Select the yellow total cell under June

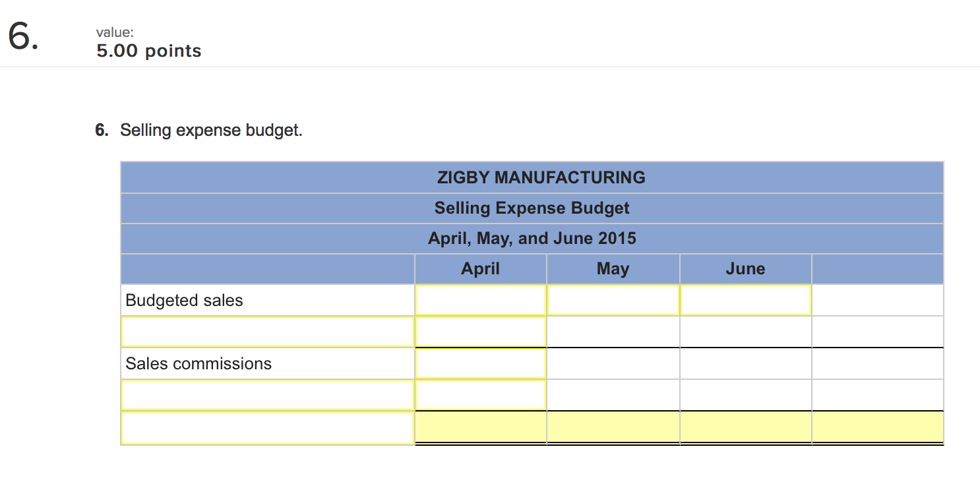[x=745, y=427]
